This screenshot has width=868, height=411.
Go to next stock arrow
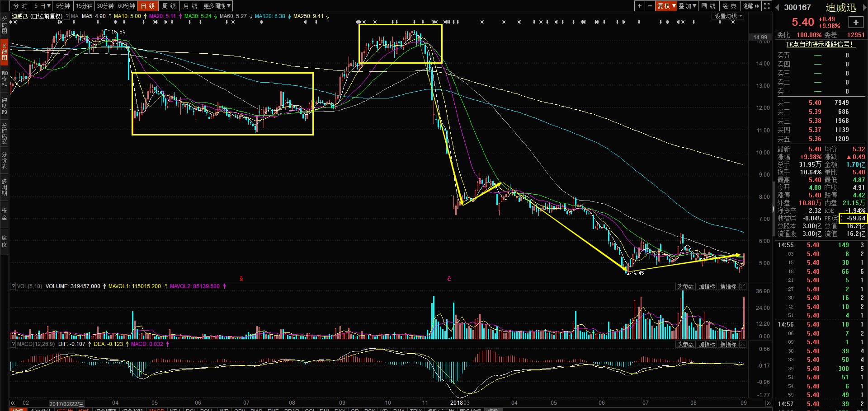(x=864, y=7)
